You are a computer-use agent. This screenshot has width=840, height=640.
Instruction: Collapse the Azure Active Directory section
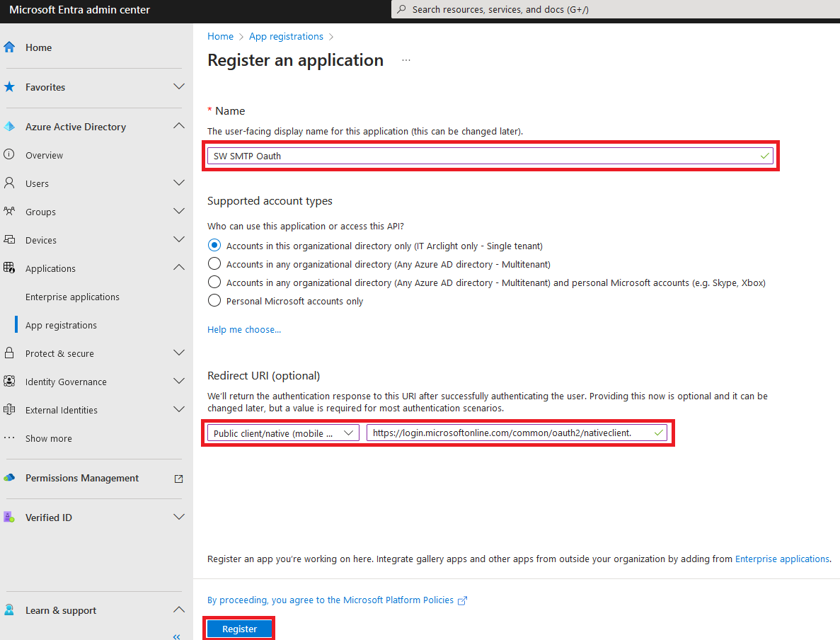coord(179,125)
